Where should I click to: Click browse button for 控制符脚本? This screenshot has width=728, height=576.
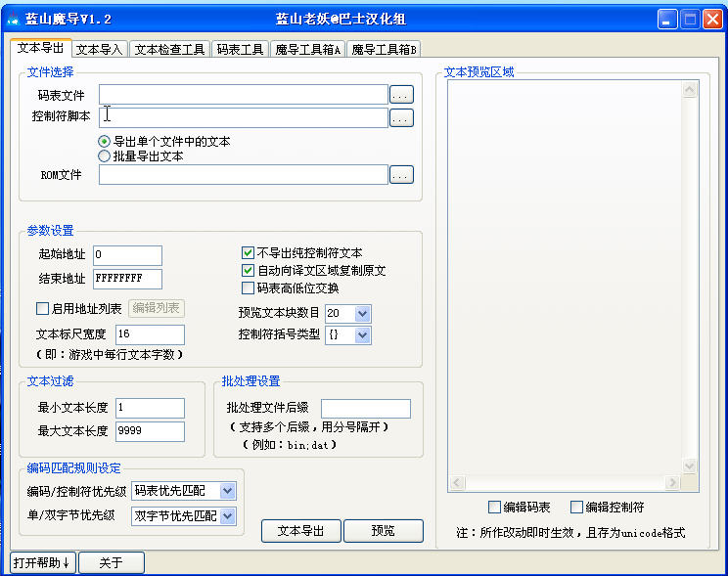(401, 118)
